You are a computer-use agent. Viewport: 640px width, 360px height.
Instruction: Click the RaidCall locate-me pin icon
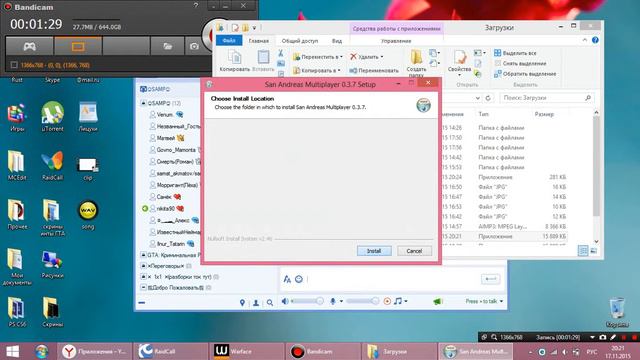[242, 302]
